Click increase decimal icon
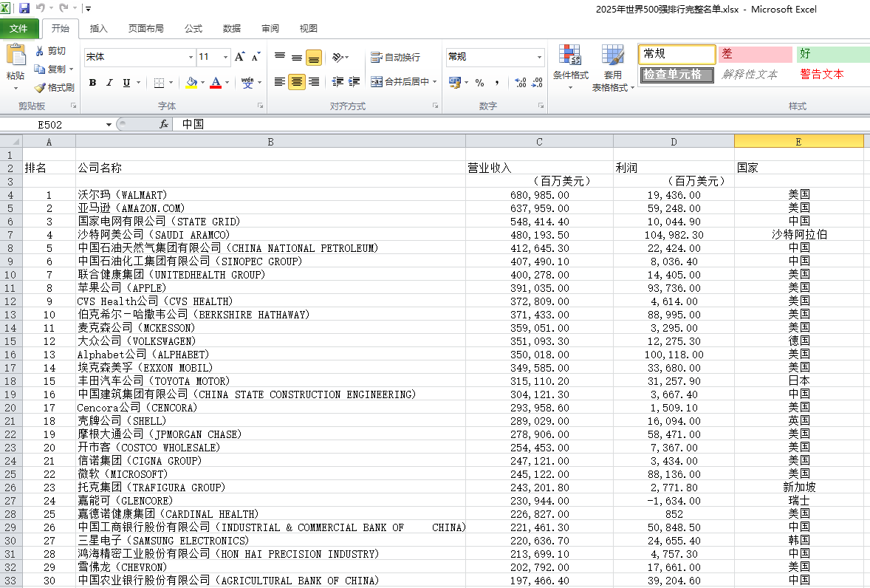870x588 pixels. pyautogui.click(x=521, y=83)
